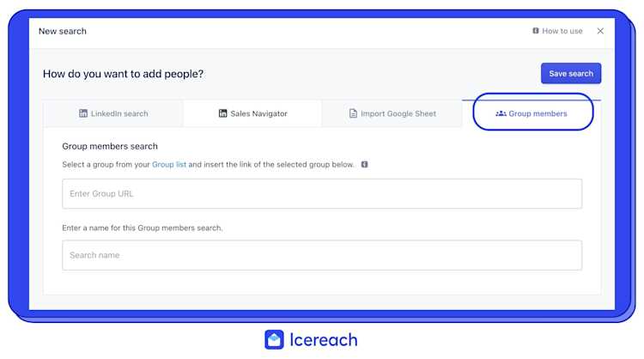The height and width of the screenshot is (359, 644).
Task: Click the LinkedIn logo in LinkedIn search tab
Action: [83, 113]
